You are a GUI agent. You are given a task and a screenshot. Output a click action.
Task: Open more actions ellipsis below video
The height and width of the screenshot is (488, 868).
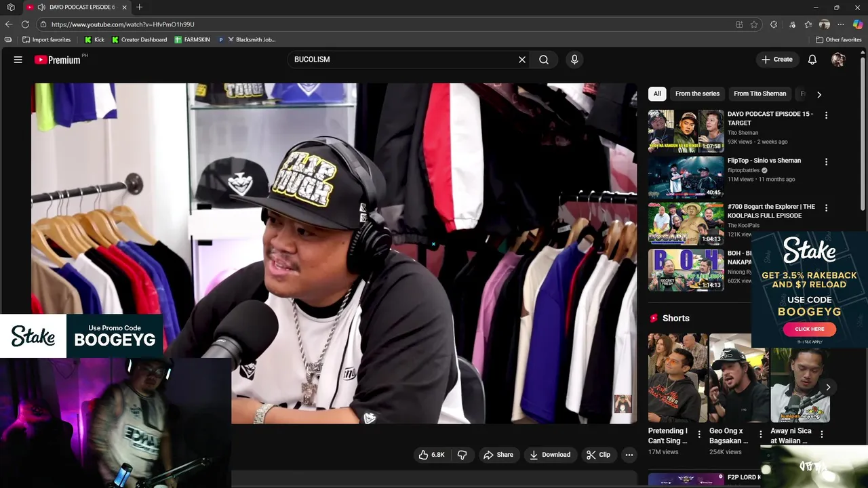(x=629, y=455)
